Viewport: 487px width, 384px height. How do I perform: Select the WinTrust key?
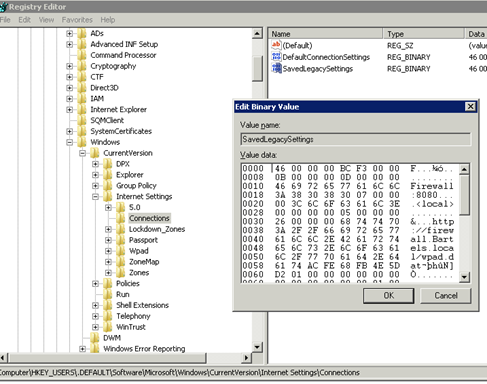(131, 327)
